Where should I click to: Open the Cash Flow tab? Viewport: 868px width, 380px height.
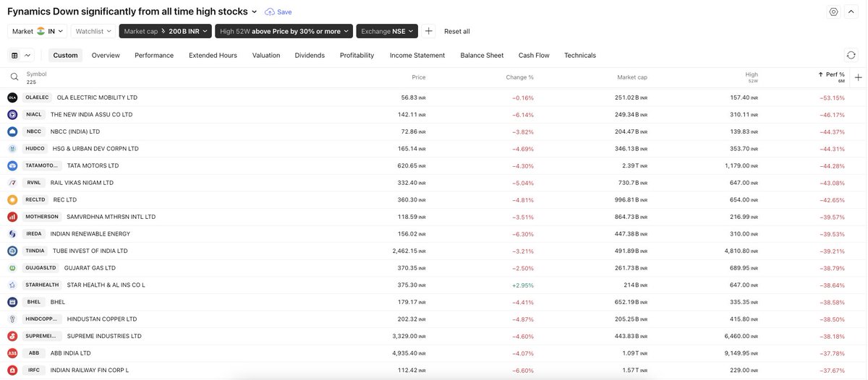tap(534, 55)
